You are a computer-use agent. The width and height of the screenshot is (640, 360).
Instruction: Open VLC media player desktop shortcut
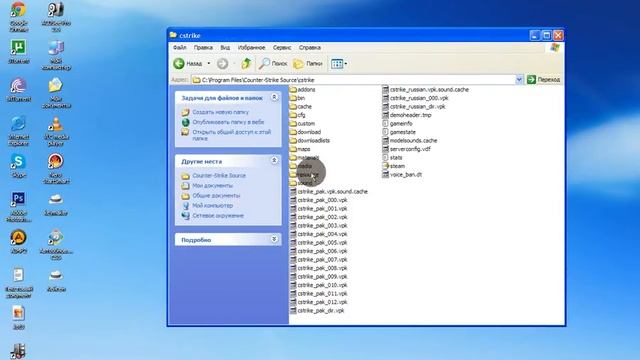pos(56,131)
